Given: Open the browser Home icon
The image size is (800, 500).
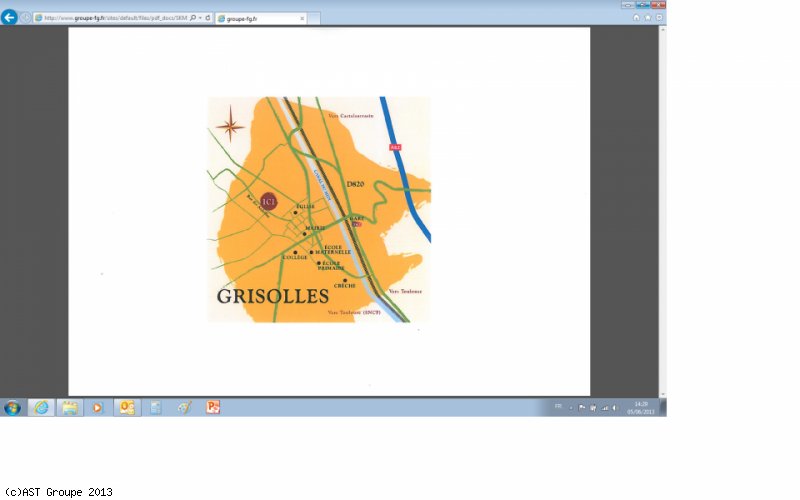Looking at the screenshot, I should (636, 17).
